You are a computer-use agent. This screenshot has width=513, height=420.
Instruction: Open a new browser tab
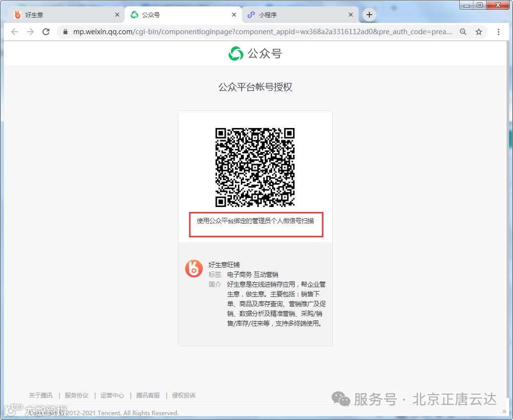[x=369, y=15]
